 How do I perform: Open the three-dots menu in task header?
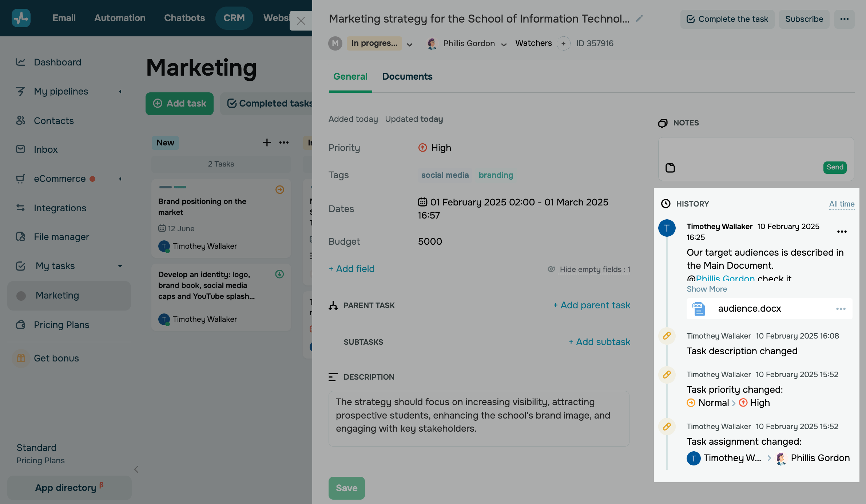pyautogui.click(x=844, y=19)
